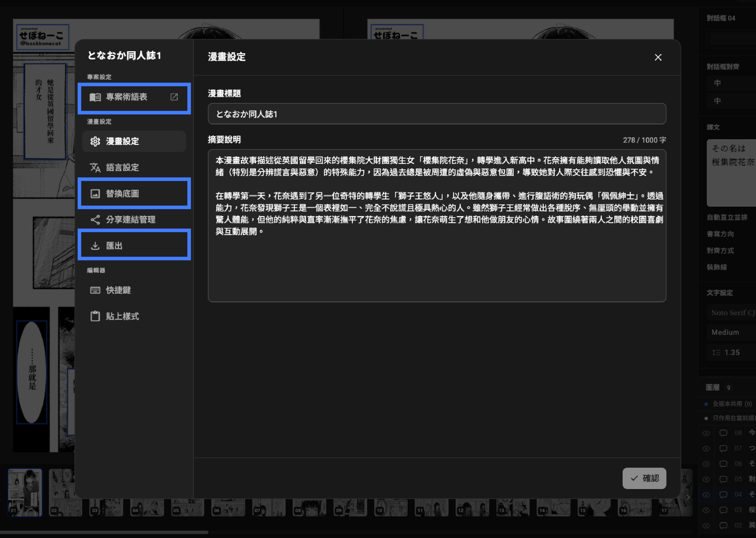Viewport: 756px width, 538px height.
Task: Open 專案術語表 project glossary
Action: tap(134, 97)
